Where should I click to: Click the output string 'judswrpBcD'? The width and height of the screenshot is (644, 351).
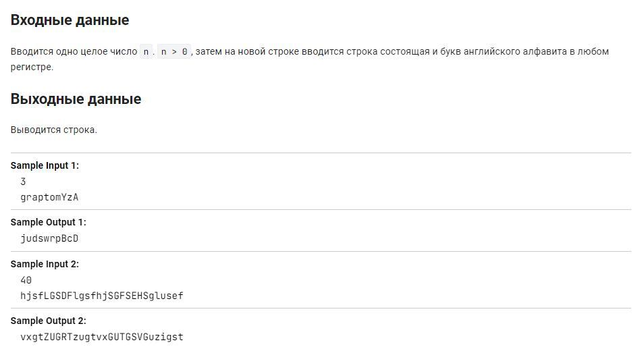tap(49, 238)
